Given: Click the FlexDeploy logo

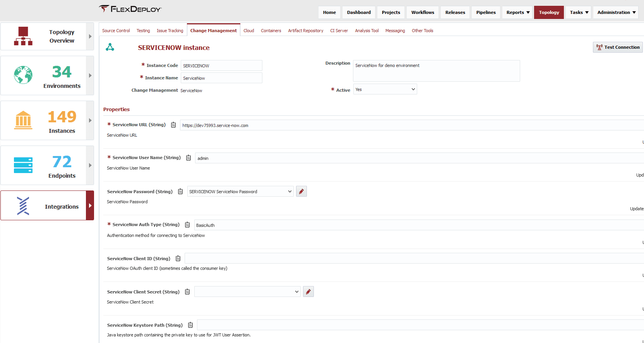Looking at the screenshot, I should (130, 9).
